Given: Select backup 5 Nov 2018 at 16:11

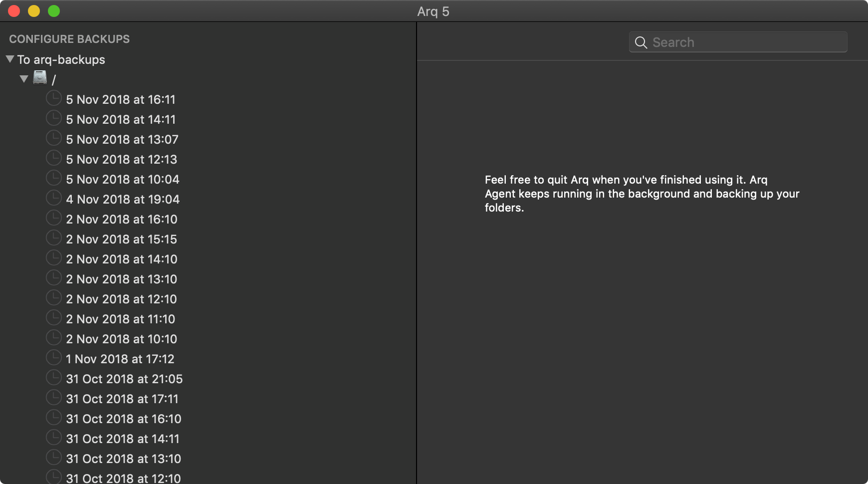Looking at the screenshot, I should tap(121, 99).
